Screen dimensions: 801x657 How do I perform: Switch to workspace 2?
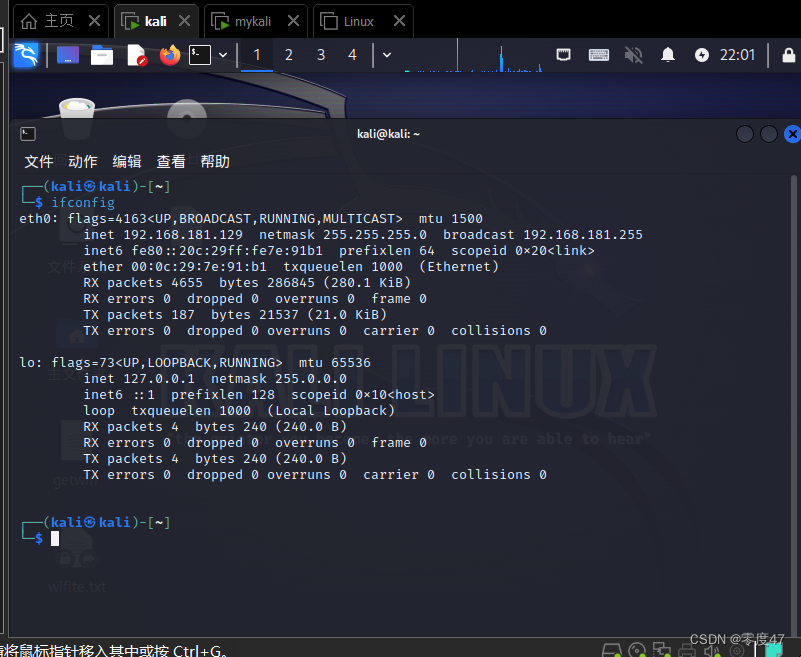pyautogui.click(x=289, y=55)
